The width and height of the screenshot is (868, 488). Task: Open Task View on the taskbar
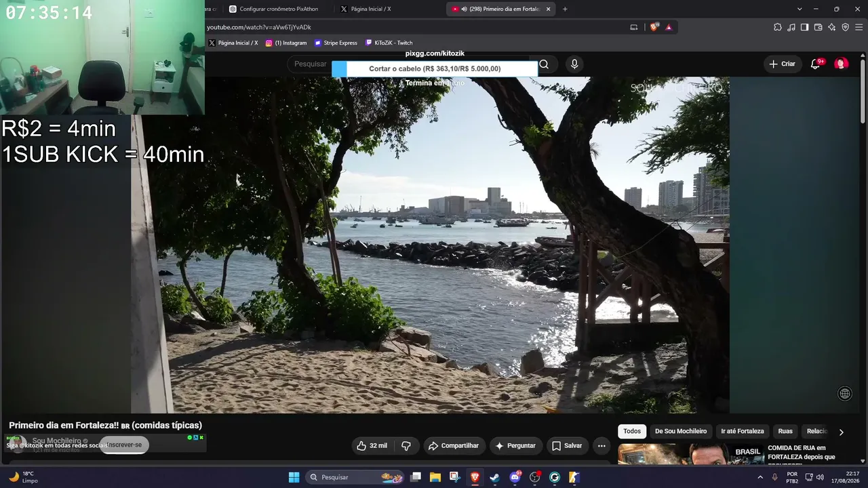[416, 477]
